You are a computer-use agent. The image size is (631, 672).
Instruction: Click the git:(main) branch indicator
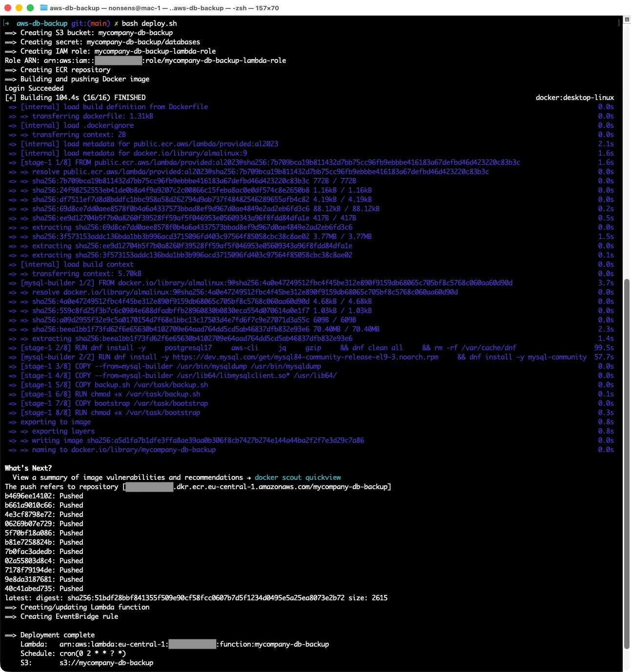coord(90,23)
